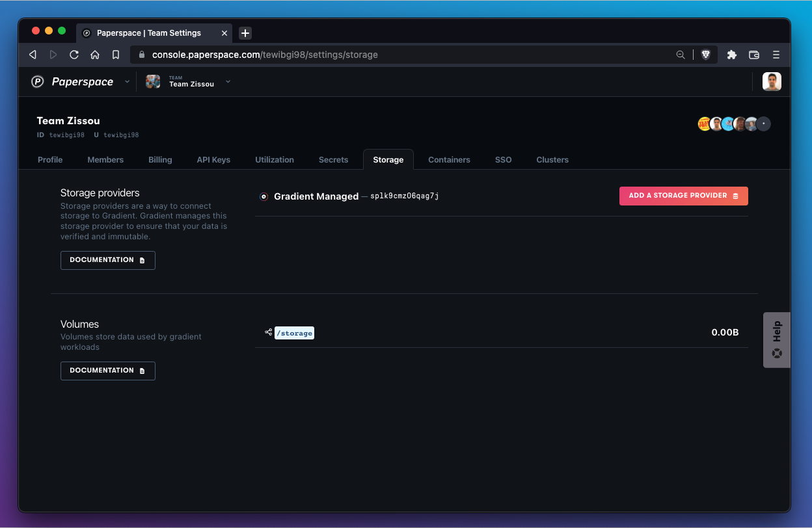The height and width of the screenshot is (528, 812).
Task: Click the lock icon in the address bar
Action: pos(142,55)
